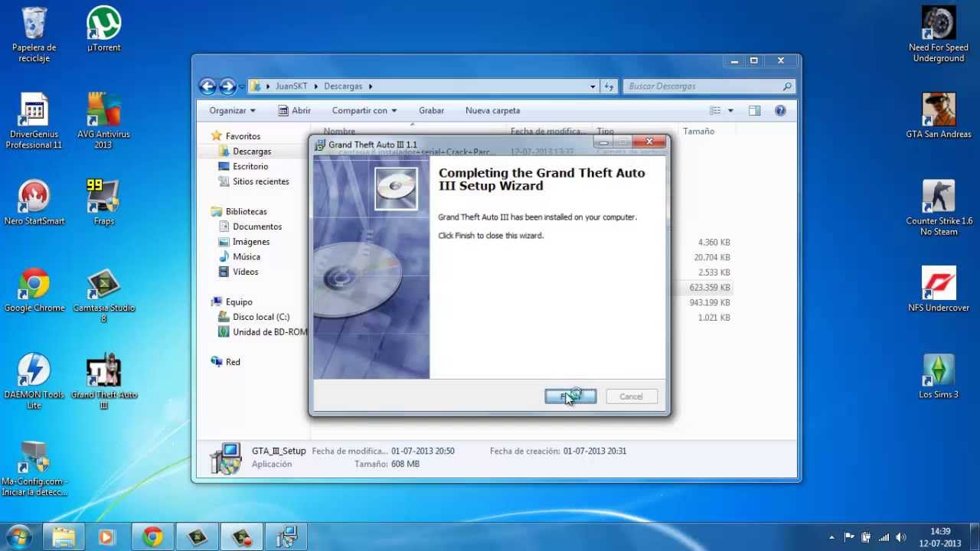Open the media player taskbar icon
The image size is (980, 551).
tap(106, 536)
